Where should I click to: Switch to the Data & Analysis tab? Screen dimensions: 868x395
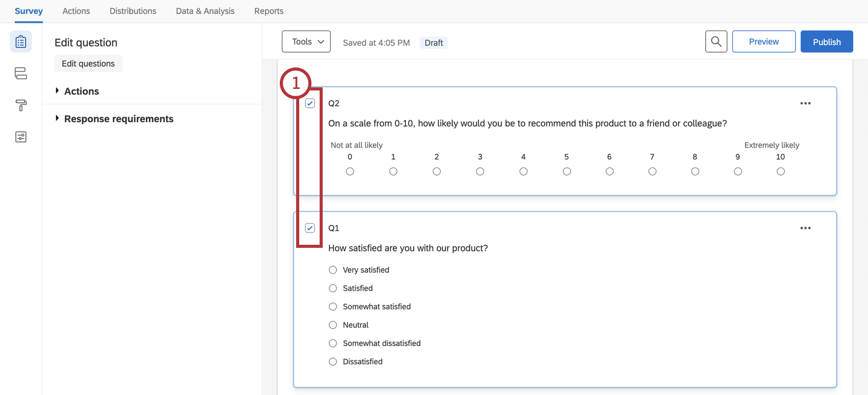tap(205, 11)
